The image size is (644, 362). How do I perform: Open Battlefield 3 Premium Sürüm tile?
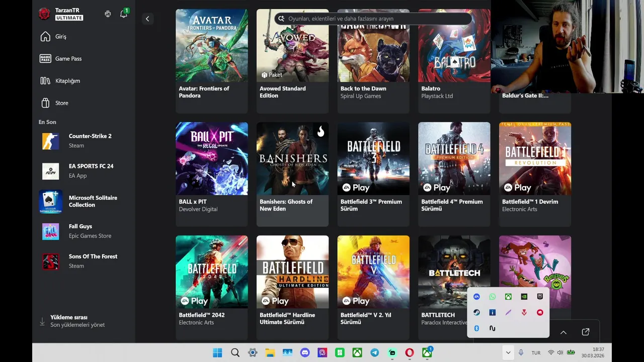click(373, 174)
